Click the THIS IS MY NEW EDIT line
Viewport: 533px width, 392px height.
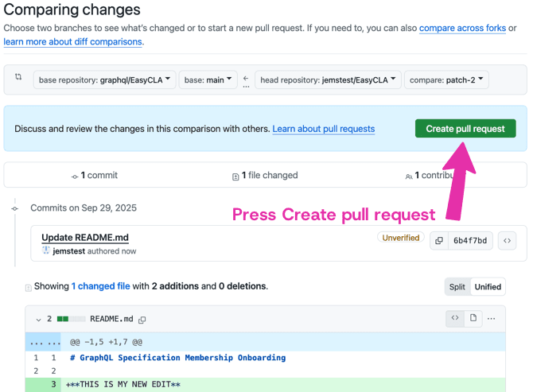click(123, 385)
